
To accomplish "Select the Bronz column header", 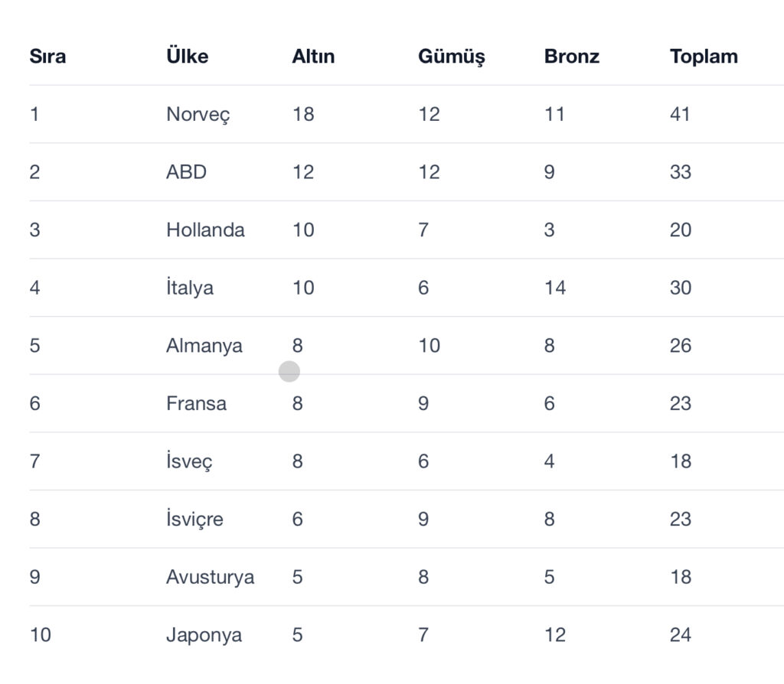I will pos(571,57).
